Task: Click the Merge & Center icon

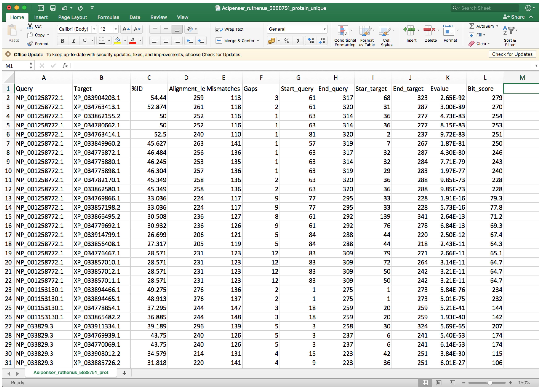Action: tap(219, 41)
